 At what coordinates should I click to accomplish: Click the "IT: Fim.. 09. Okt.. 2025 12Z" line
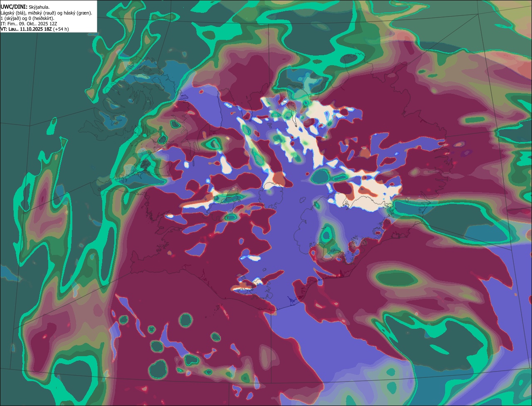pyautogui.click(x=29, y=24)
